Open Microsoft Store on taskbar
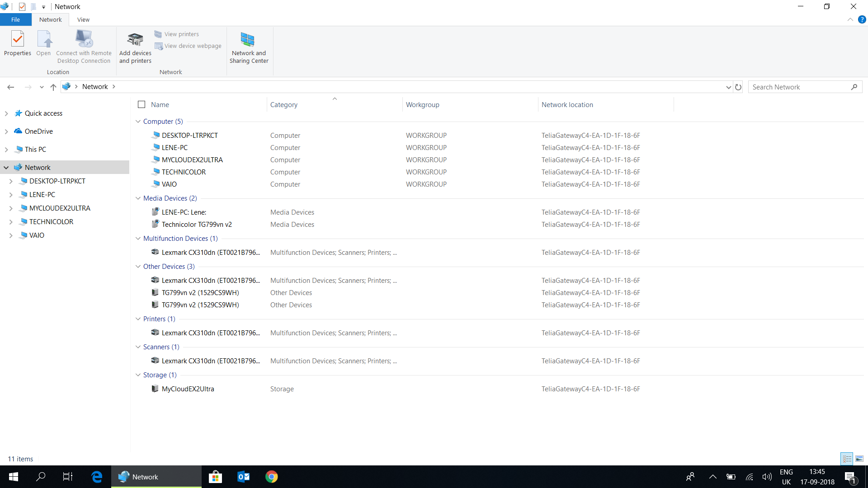868x488 pixels. [216, 477]
